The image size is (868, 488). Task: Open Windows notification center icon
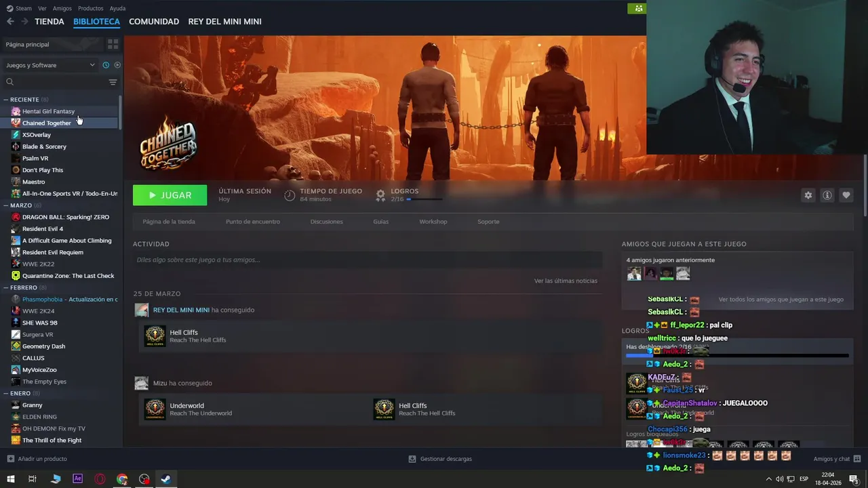(854, 479)
